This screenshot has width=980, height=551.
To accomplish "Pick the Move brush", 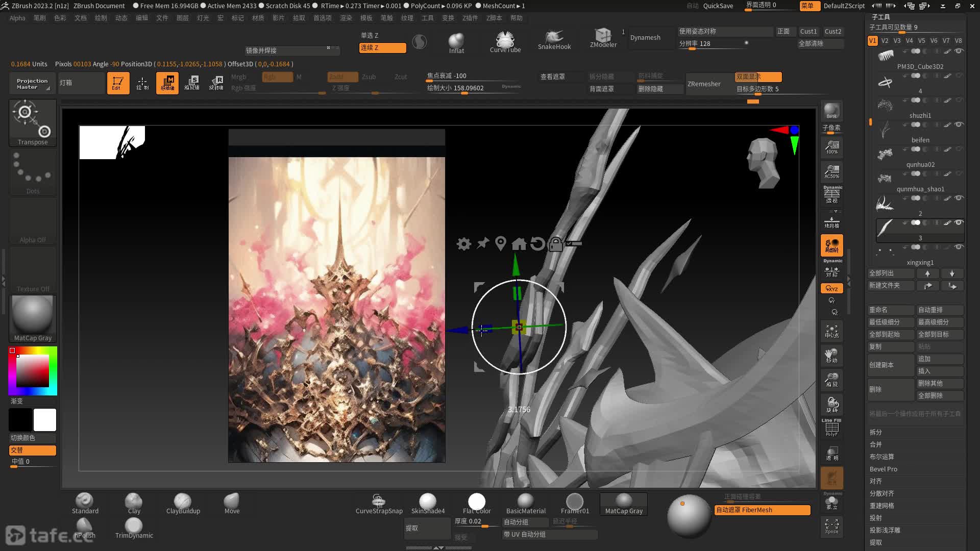I will (232, 504).
